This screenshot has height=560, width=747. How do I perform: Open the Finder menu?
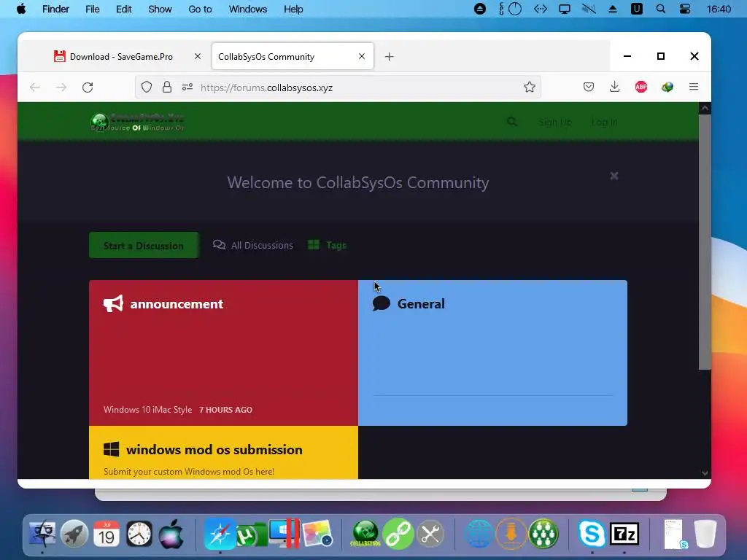pos(55,9)
